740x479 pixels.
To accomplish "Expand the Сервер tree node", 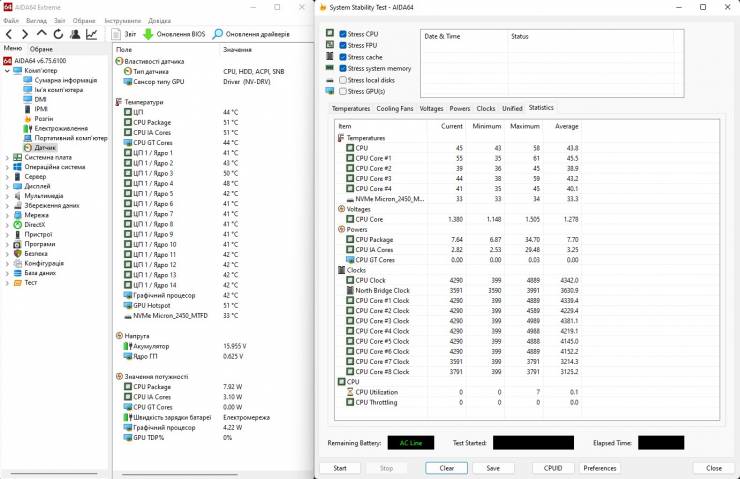I will pyautogui.click(x=7, y=176).
